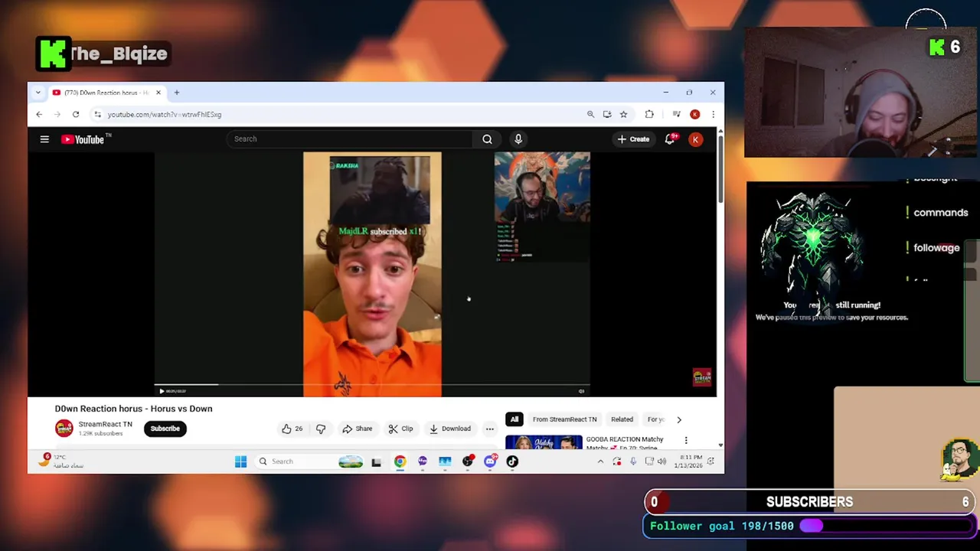Open the weather widget on taskbar
Viewport: 980px width, 551px height.
(63, 461)
